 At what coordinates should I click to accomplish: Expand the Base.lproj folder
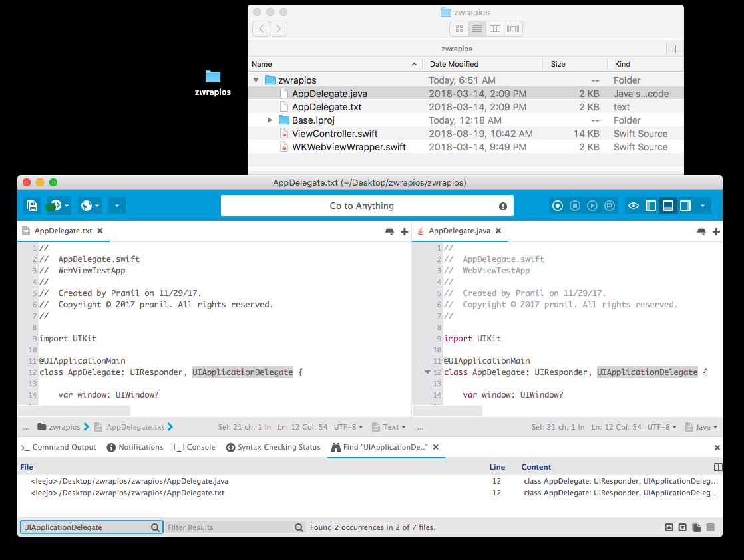tap(270, 120)
